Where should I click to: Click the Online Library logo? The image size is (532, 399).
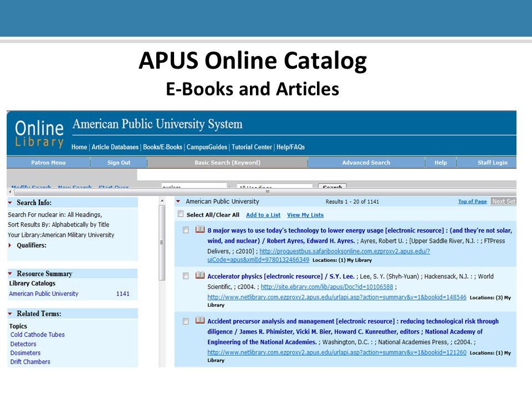pyautogui.click(x=39, y=134)
